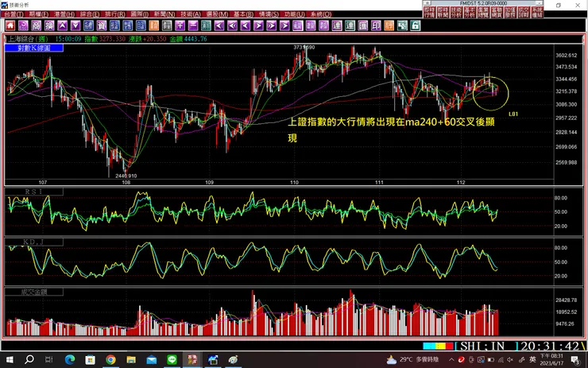588x368 pixels.
Task: Click the 印 print toolbar icon
Action: pyautogui.click(x=376, y=25)
